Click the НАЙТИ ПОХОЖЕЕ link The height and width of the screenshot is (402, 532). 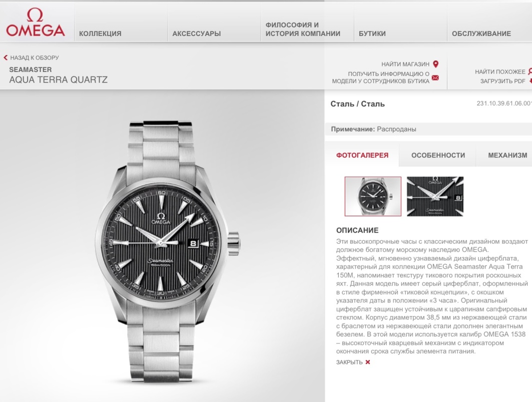click(500, 71)
